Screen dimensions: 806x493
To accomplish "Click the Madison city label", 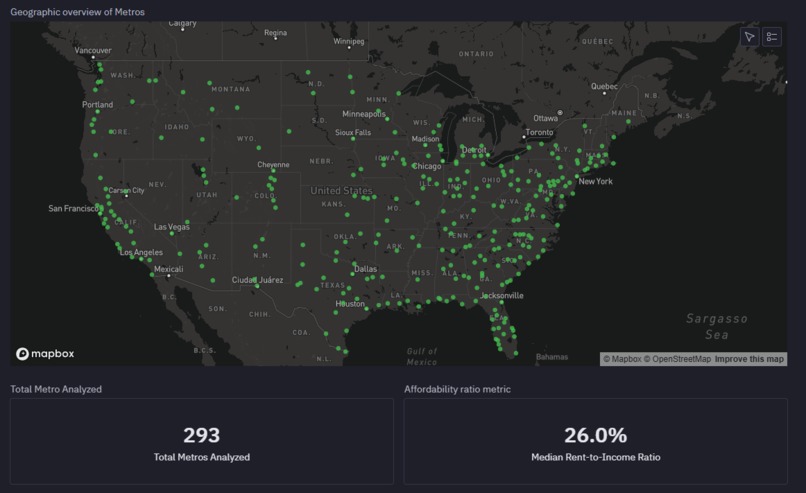I will click(x=426, y=139).
